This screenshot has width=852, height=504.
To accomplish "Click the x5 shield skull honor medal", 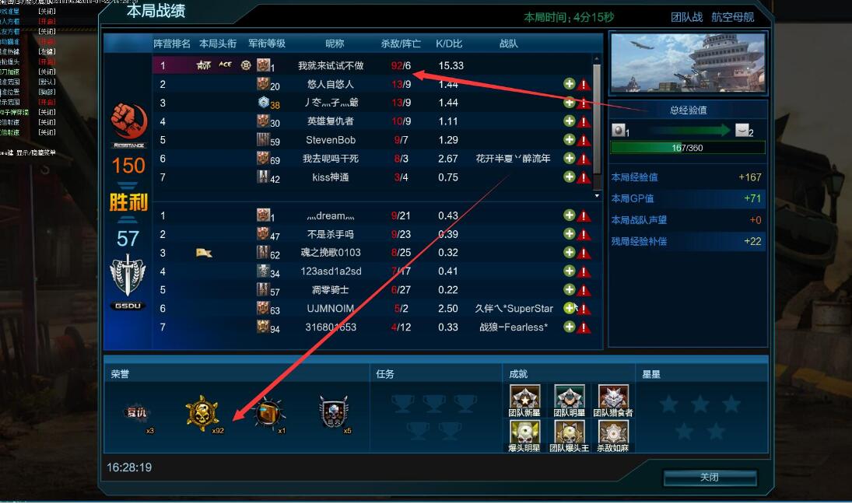I will 334,414.
